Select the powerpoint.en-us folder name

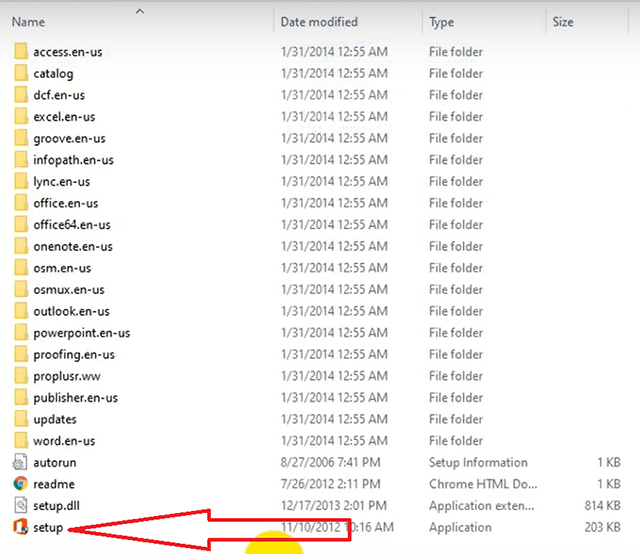[81, 333]
